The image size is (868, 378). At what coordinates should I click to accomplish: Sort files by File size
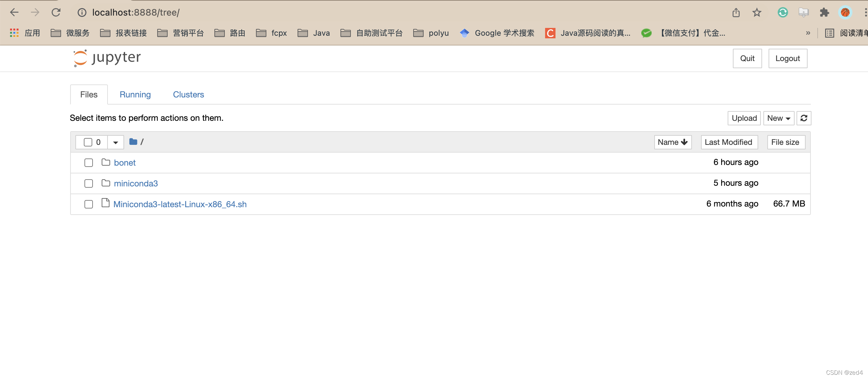(786, 142)
